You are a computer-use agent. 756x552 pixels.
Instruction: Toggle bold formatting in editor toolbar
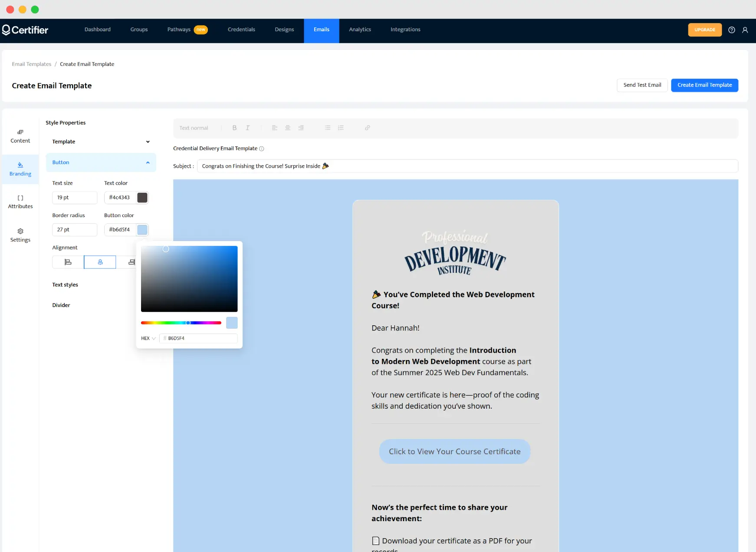tap(234, 128)
